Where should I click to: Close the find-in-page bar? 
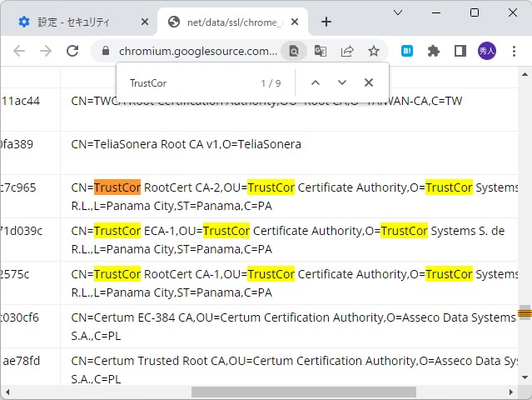(x=369, y=82)
